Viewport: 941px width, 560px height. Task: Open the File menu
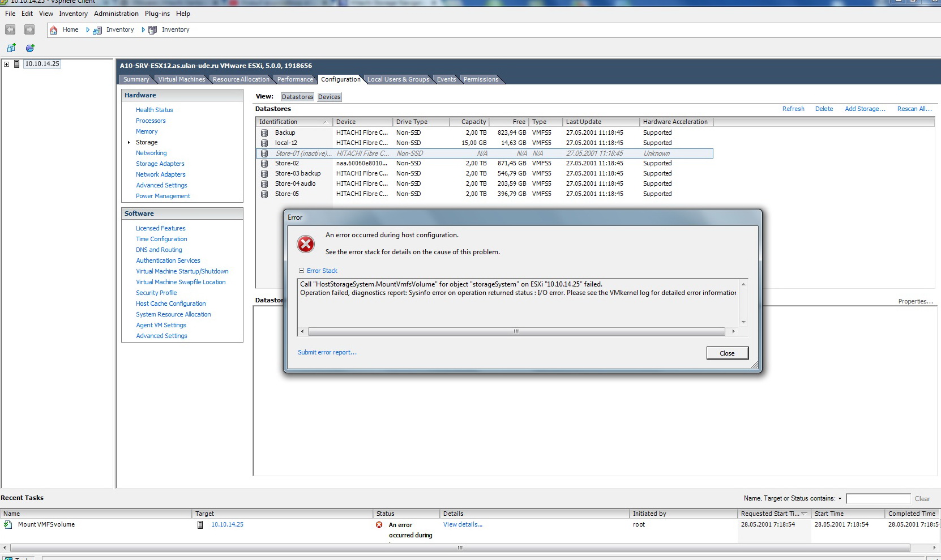coord(10,14)
